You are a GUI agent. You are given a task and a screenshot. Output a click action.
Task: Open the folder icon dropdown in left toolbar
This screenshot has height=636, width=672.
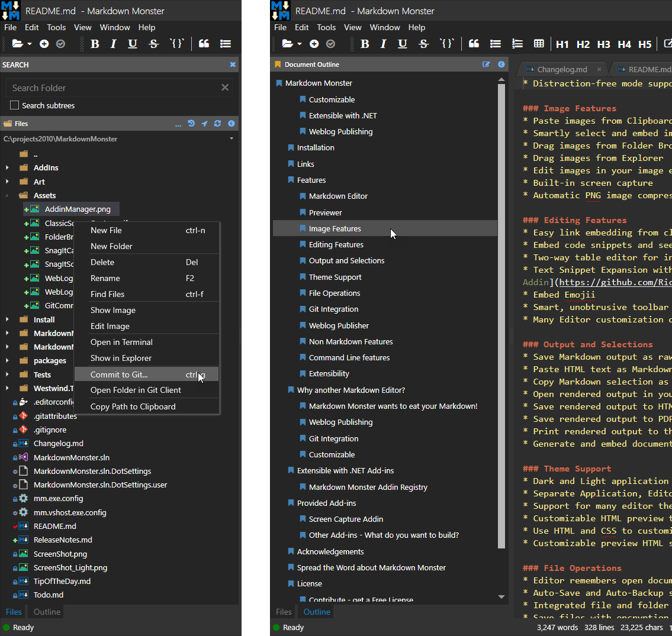30,44
